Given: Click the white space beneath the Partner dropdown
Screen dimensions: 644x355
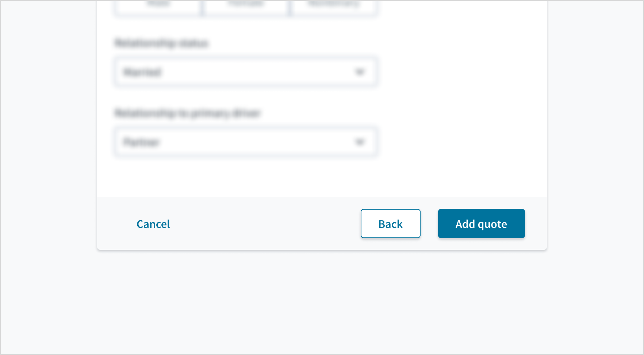Looking at the screenshot, I should click(x=245, y=177).
